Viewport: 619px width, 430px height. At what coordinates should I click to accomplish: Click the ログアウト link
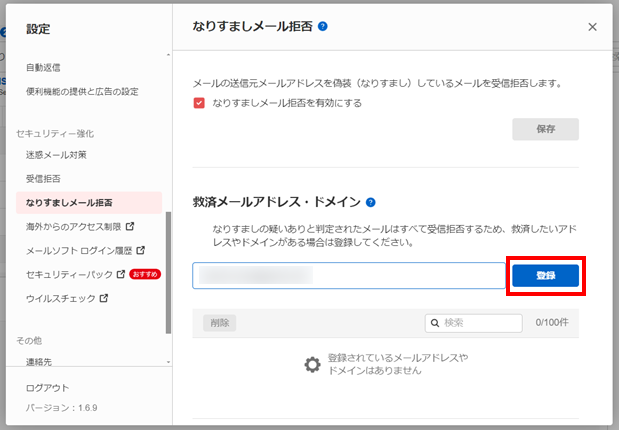pyautogui.click(x=48, y=388)
